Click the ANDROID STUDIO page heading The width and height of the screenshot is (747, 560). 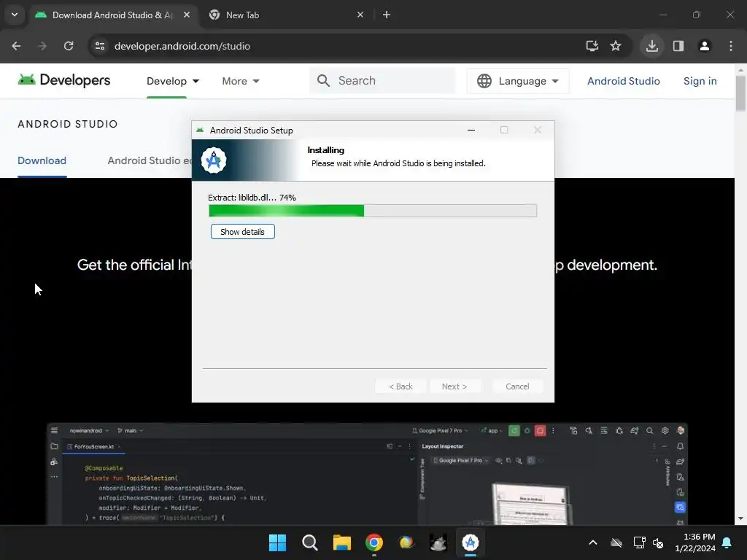click(x=68, y=124)
